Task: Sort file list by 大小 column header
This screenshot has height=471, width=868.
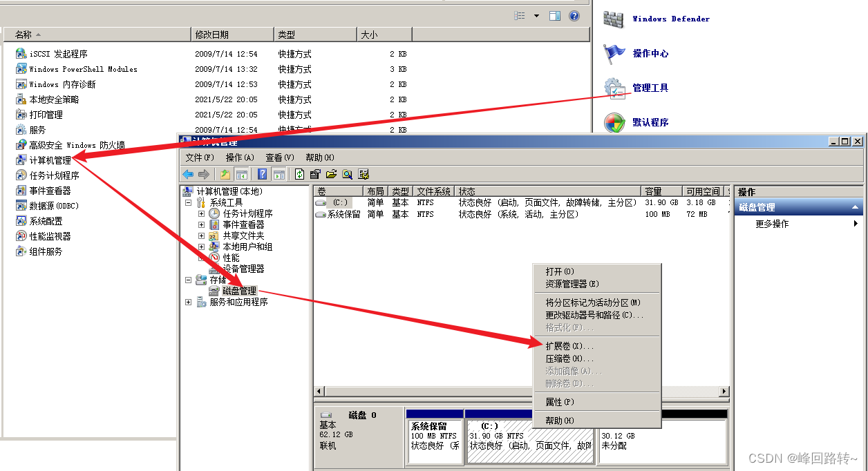Action: coord(384,35)
